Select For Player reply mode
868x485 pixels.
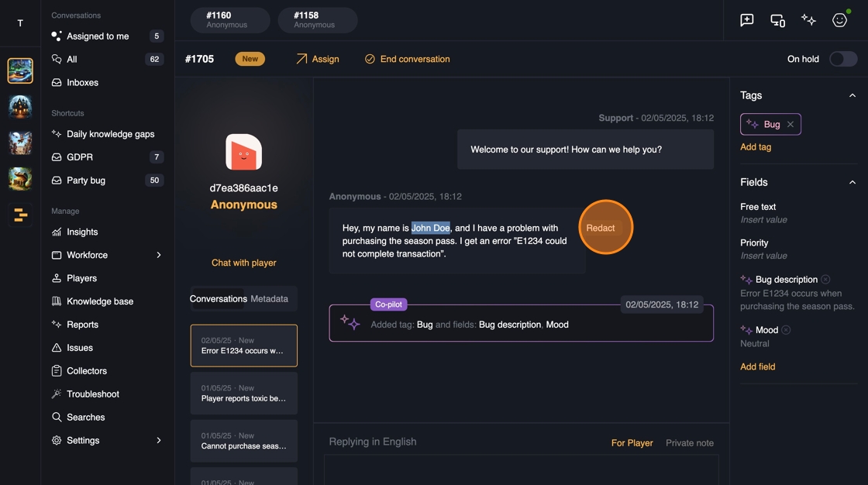[632, 443]
